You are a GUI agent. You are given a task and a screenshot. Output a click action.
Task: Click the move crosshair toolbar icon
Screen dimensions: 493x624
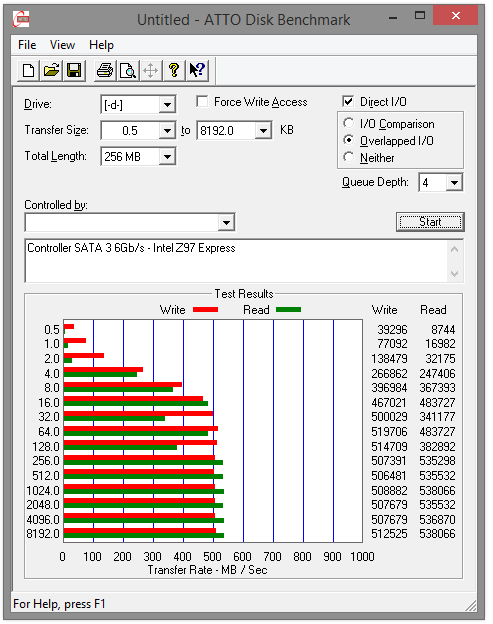[x=150, y=71]
